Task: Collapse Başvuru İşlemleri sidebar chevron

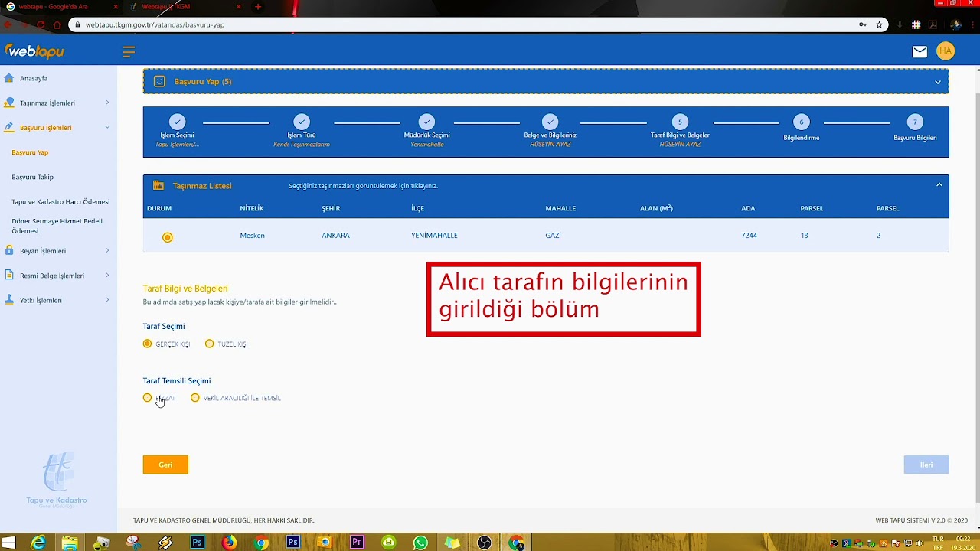Action: (x=107, y=127)
